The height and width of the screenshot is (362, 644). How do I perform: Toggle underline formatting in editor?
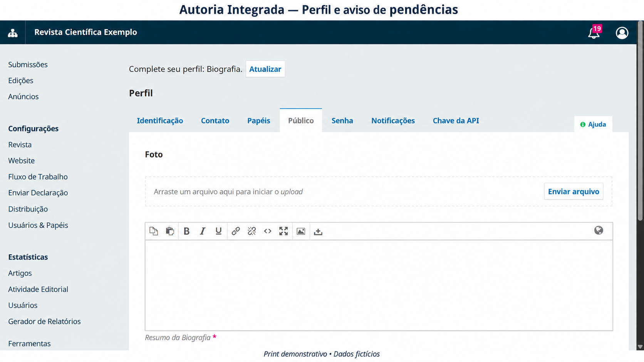218,231
